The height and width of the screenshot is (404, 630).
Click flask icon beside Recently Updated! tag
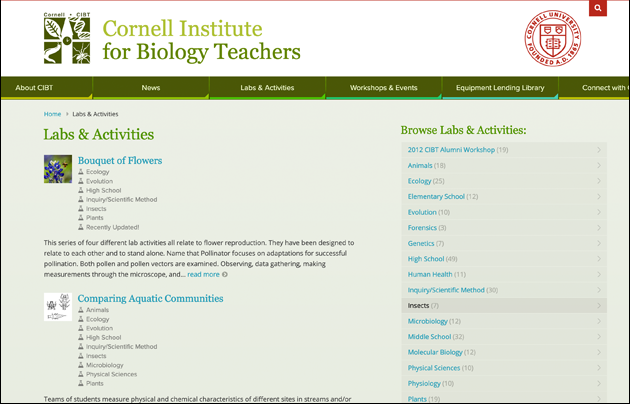81,227
